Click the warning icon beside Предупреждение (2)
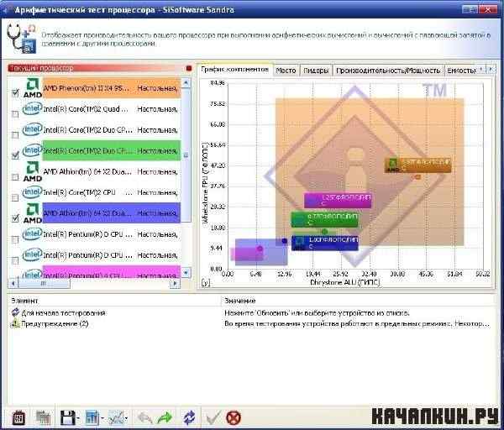The height and width of the screenshot is (430, 504). [15, 323]
